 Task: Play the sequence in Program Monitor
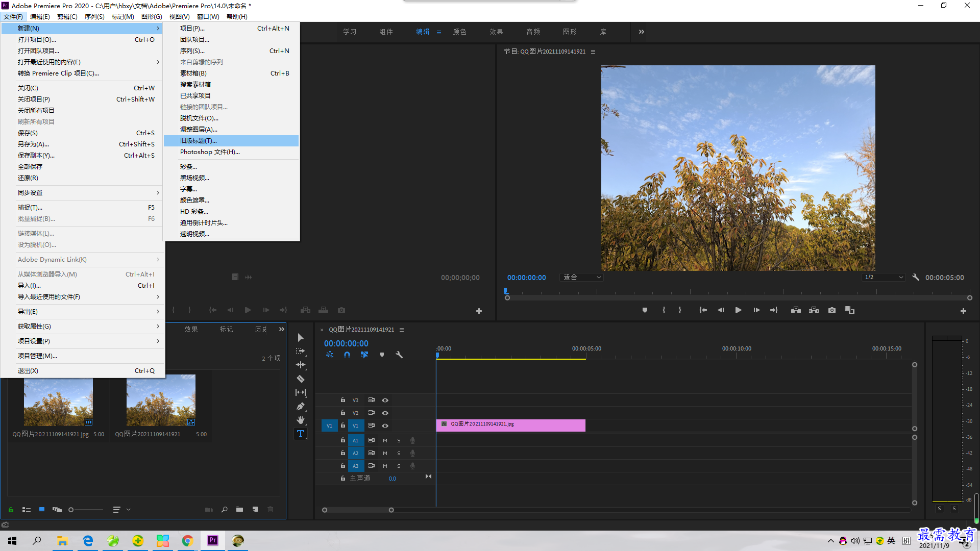[738, 310]
